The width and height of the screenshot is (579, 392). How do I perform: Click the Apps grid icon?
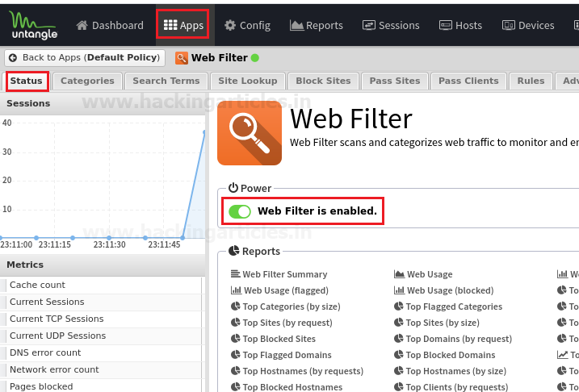point(170,25)
